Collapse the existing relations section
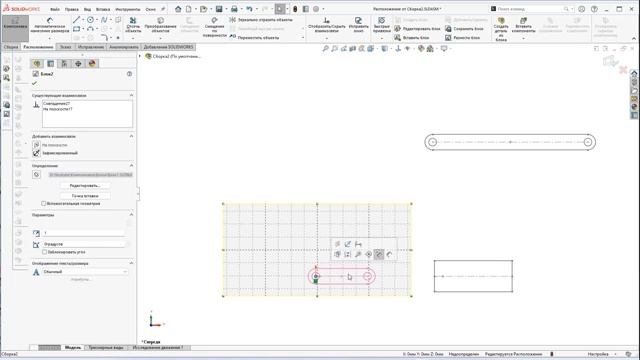 (131, 95)
